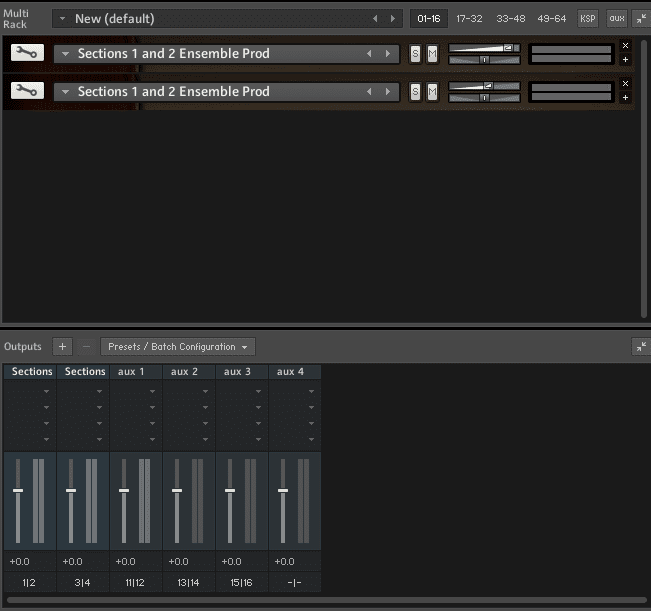Open Presets / Batch Configuration dropdown
This screenshot has height=611, width=651.
tap(178, 347)
